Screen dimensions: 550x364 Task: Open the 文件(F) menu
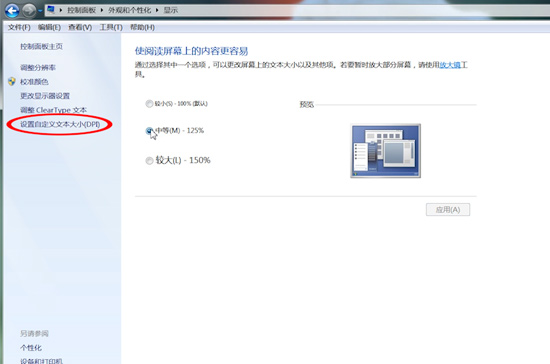19,27
